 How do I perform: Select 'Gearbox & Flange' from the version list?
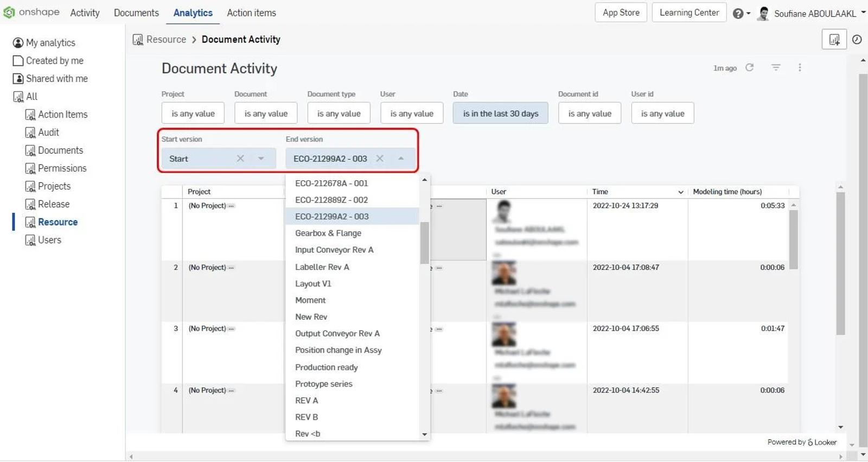tap(328, 233)
